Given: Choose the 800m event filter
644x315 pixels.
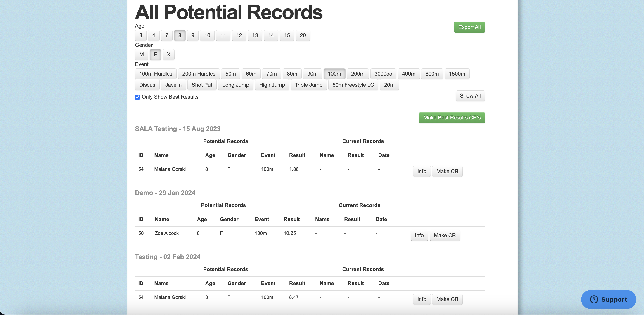Looking at the screenshot, I should coord(432,74).
